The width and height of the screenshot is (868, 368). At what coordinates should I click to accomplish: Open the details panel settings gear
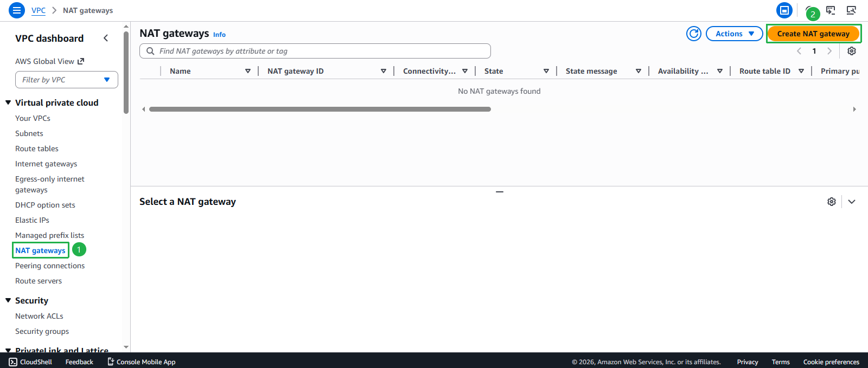click(832, 202)
